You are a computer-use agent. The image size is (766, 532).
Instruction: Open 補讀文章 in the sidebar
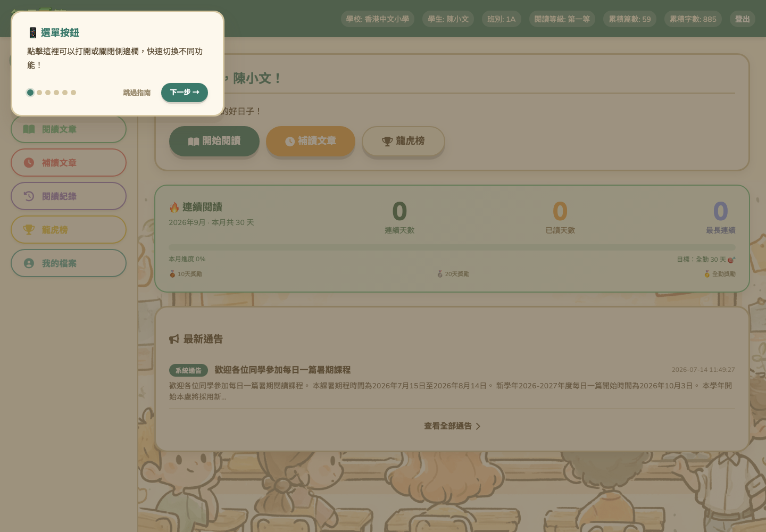tap(69, 163)
